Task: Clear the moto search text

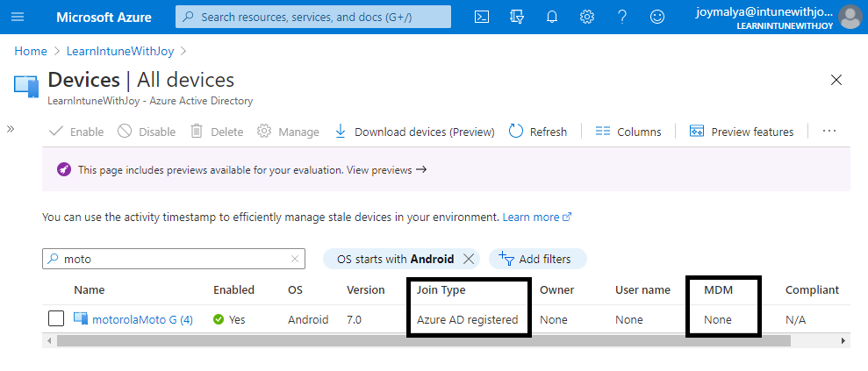Action: pos(295,259)
